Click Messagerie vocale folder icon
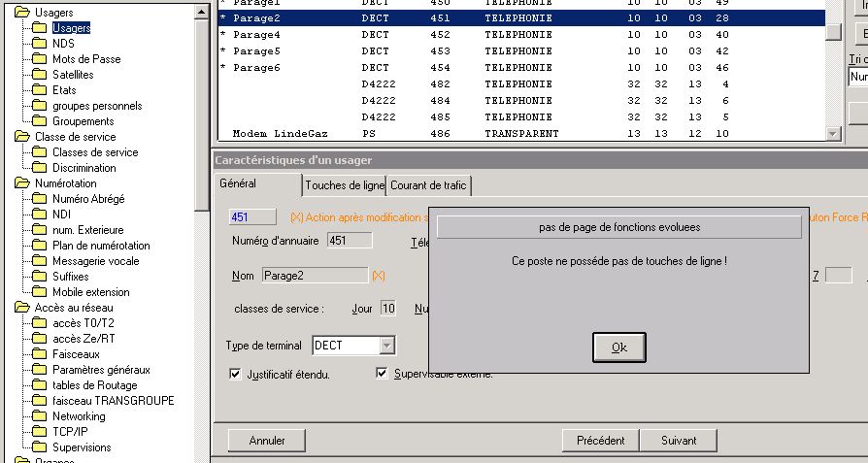 click(x=39, y=260)
